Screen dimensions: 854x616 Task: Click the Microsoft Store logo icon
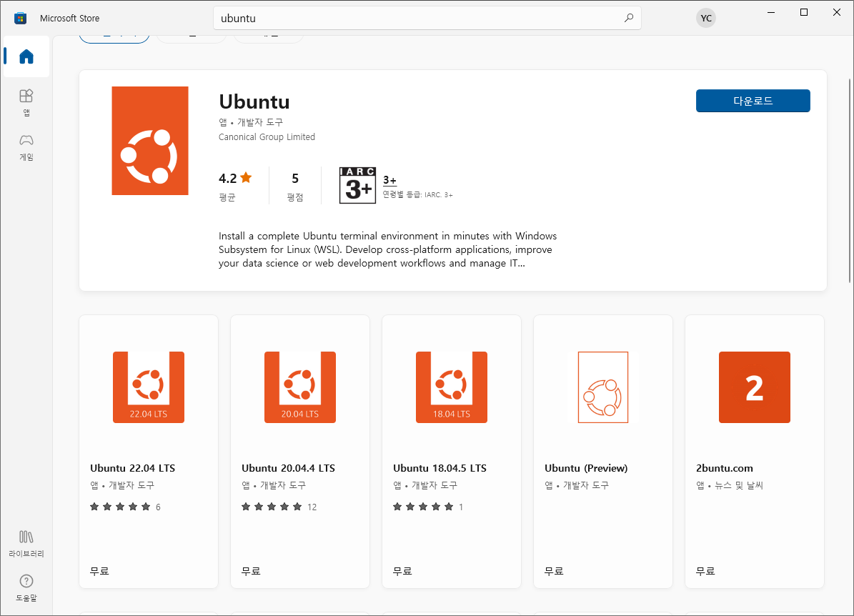pos(21,18)
